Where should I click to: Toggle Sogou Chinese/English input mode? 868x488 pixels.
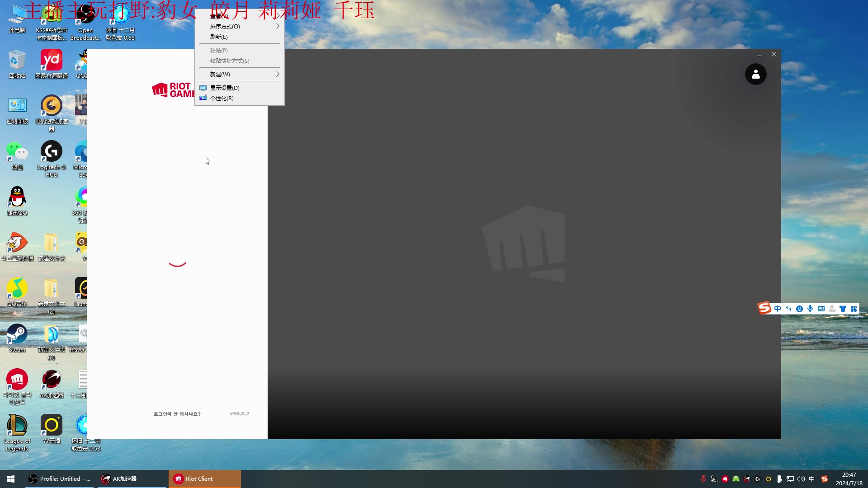(x=778, y=309)
